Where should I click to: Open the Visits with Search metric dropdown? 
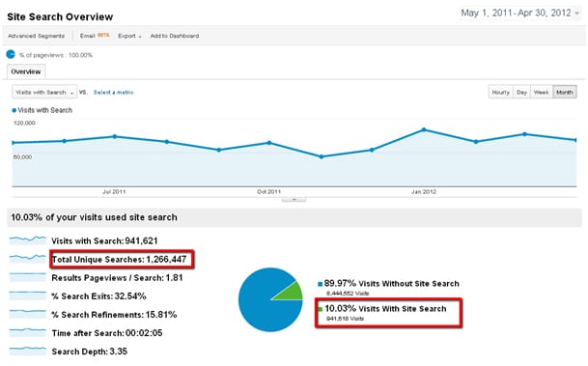coord(44,92)
